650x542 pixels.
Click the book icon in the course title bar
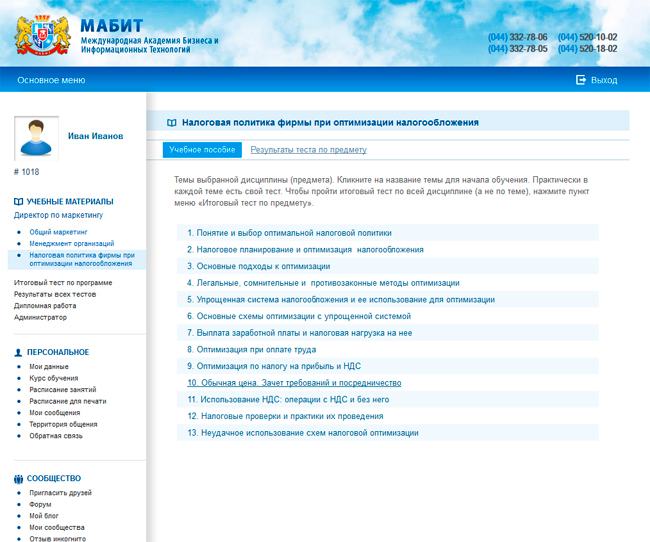171,122
